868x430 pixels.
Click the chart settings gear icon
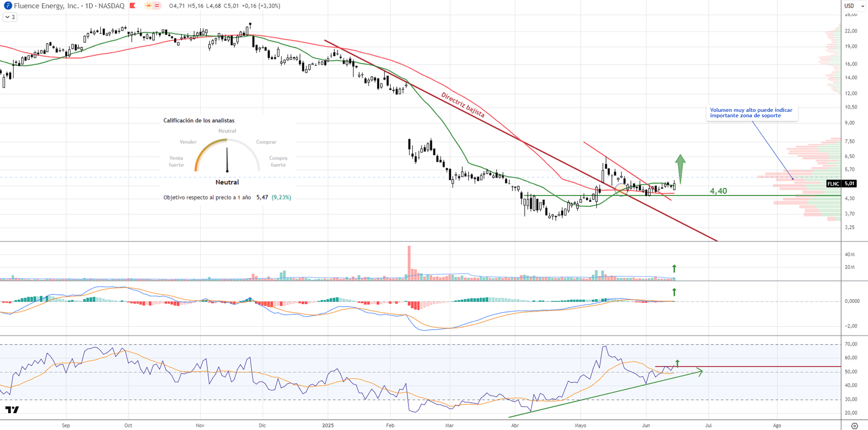click(854, 426)
